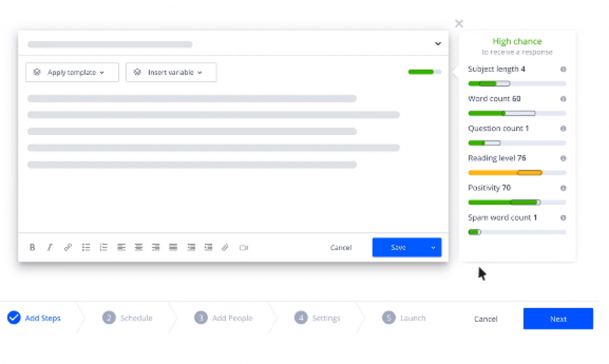The height and width of the screenshot is (364, 609).
Task: Expand the subject line chevron
Action: point(438,43)
